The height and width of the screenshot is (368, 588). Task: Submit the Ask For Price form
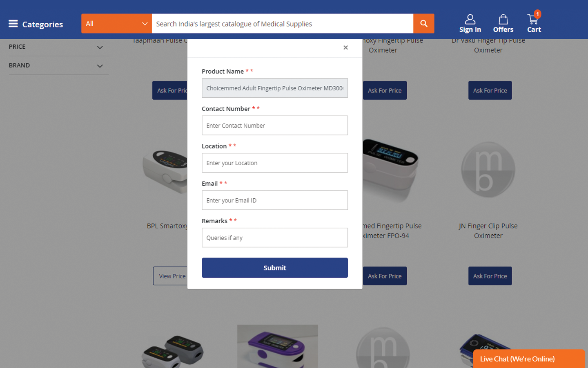coord(275,268)
